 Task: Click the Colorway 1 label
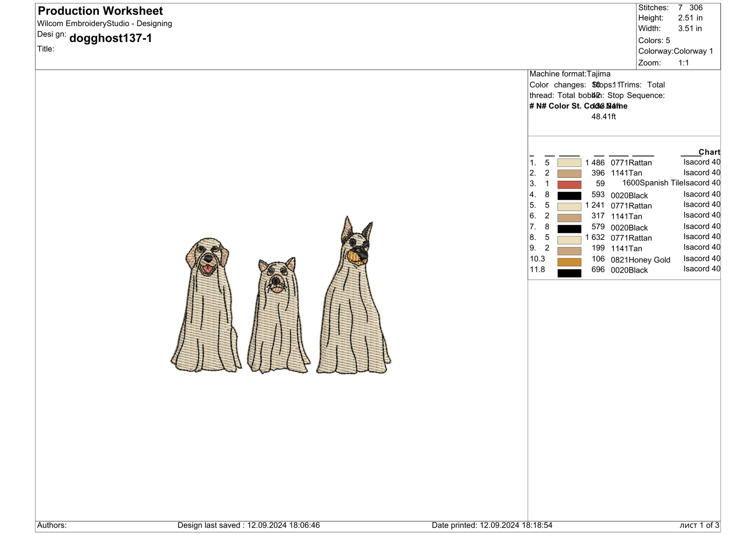[693, 51]
